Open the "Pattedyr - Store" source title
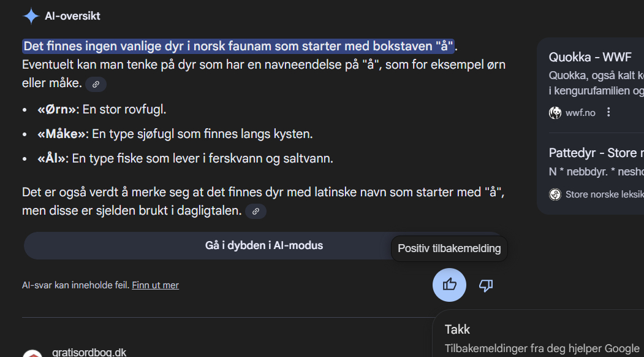The width and height of the screenshot is (644, 357). point(596,153)
